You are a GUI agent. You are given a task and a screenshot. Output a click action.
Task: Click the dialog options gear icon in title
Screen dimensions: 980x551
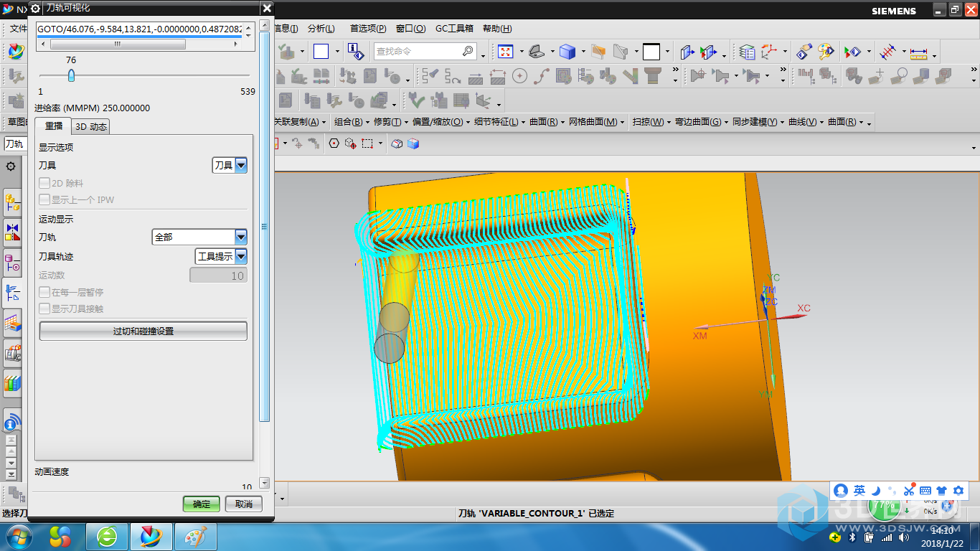[35, 8]
